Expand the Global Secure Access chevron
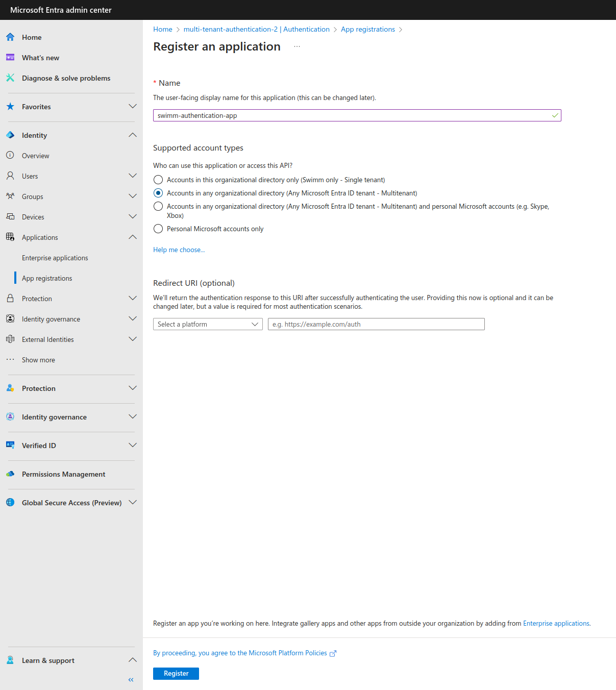 133,502
